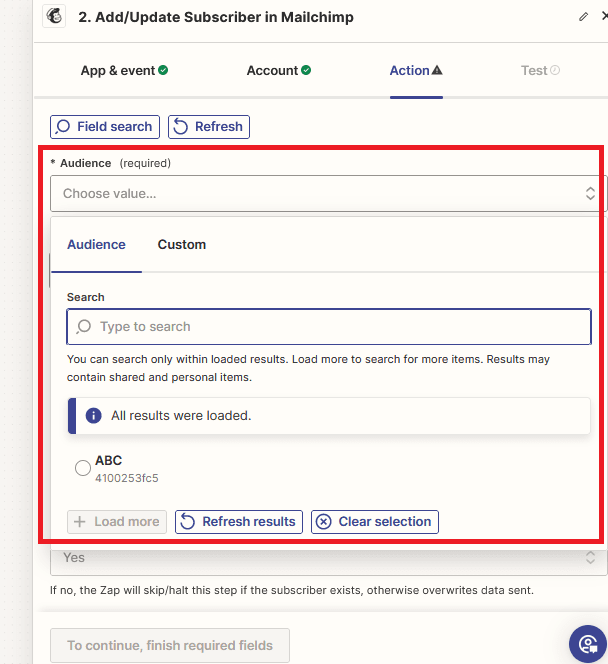
Task: Open the Test step tab
Action: tap(539, 70)
